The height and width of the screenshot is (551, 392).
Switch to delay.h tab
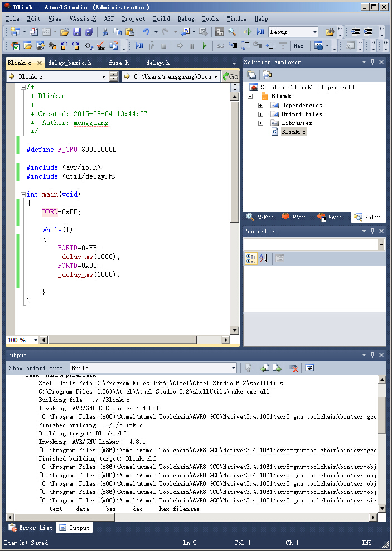158,63
